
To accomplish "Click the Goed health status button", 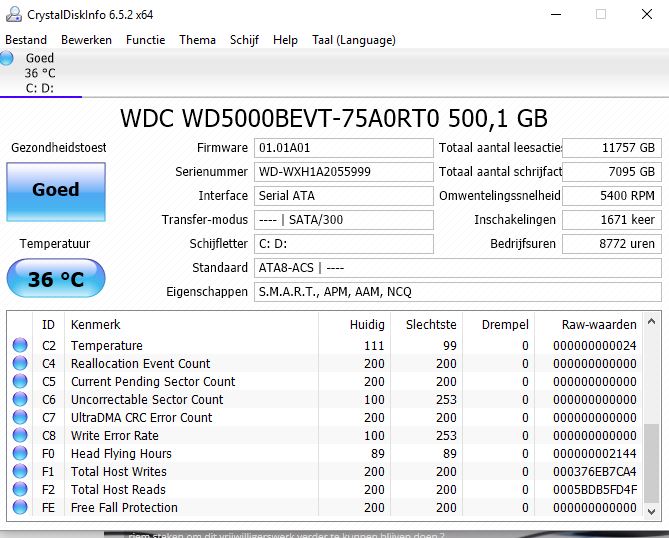I will pos(55,190).
